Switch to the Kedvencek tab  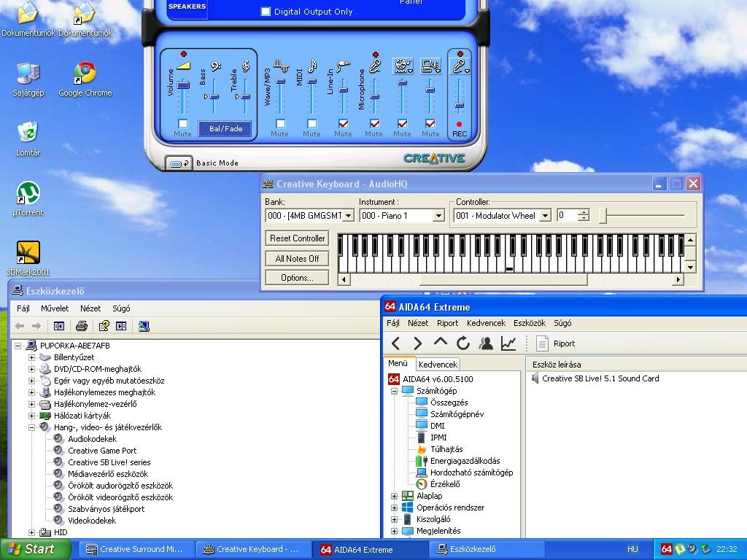pyautogui.click(x=438, y=364)
